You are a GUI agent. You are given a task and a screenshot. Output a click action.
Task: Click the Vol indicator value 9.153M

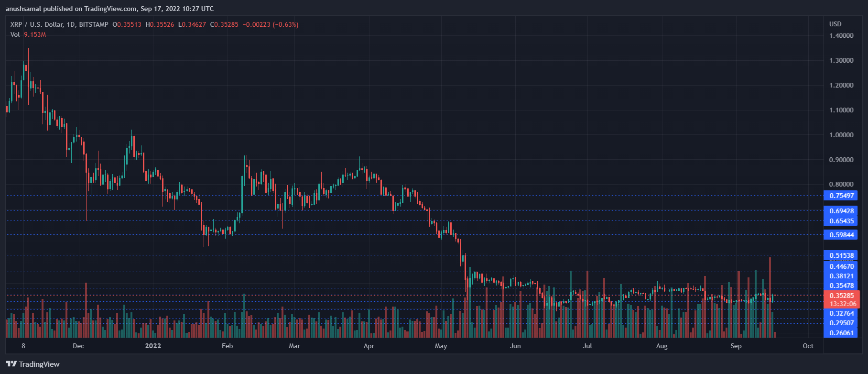point(35,34)
